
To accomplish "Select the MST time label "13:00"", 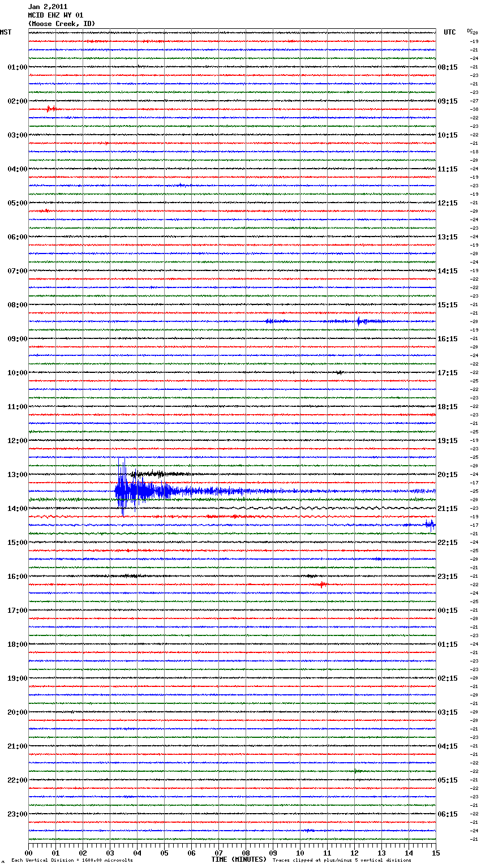I will [x=17, y=475].
